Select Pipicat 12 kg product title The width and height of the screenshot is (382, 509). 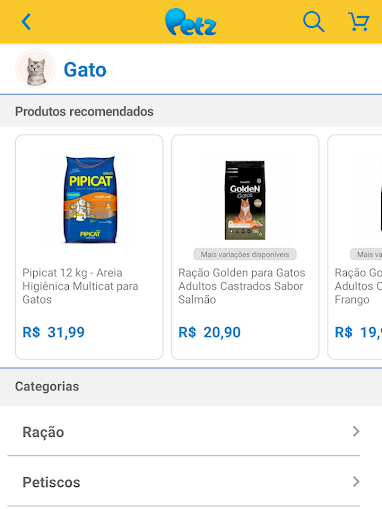(80, 286)
